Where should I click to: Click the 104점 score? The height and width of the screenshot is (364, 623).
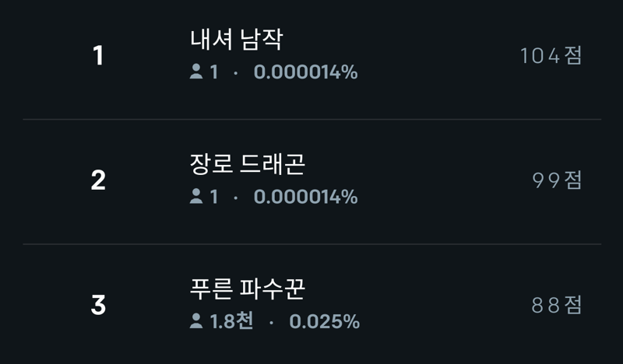tap(551, 55)
